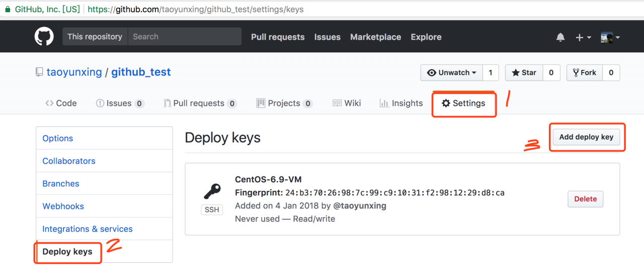Open the user avatar menu

pos(610,37)
